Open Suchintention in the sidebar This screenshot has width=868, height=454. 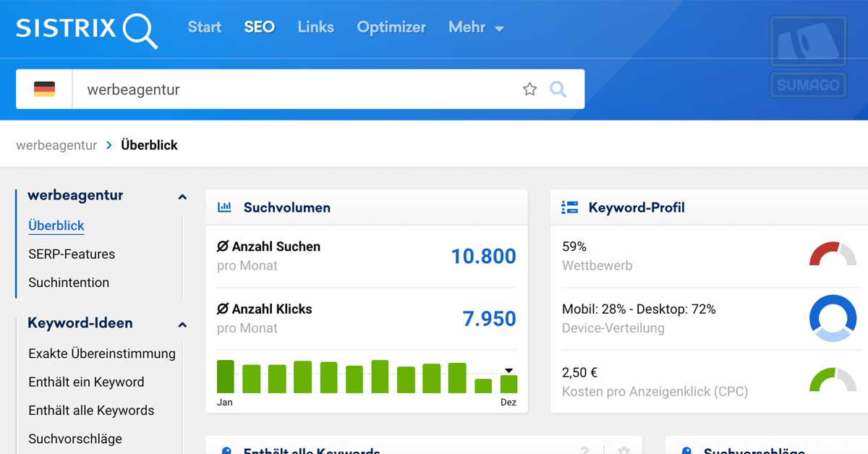tap(69, 283)
